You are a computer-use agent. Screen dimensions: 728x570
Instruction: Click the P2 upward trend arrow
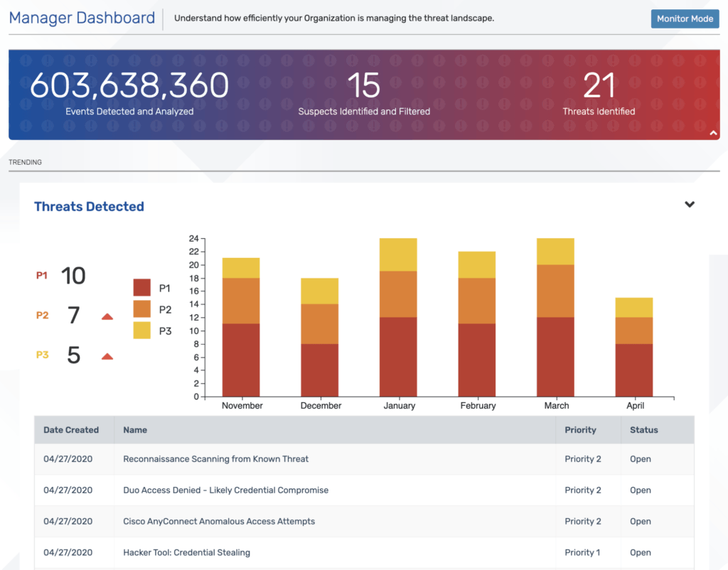(107, 316)
